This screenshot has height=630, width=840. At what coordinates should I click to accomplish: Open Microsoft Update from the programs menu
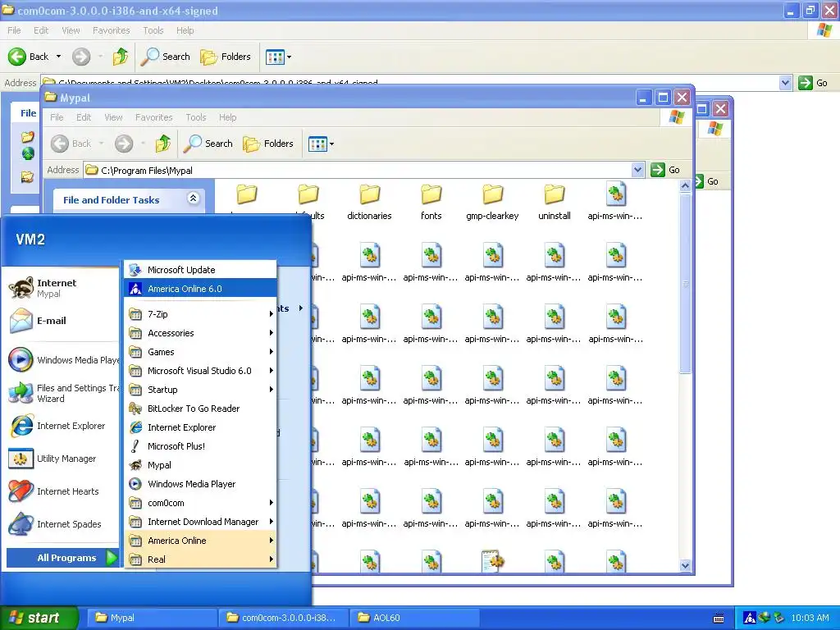point(200,269)
